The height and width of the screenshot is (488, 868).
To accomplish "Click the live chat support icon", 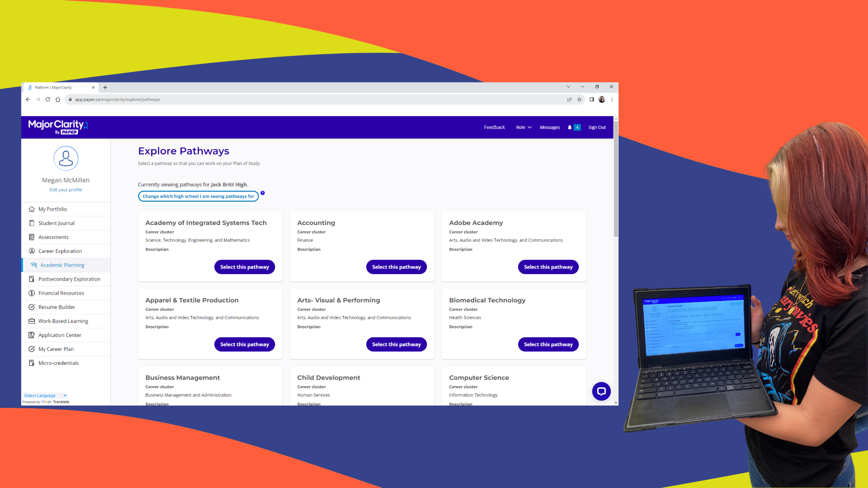I will tap(601, 391).
